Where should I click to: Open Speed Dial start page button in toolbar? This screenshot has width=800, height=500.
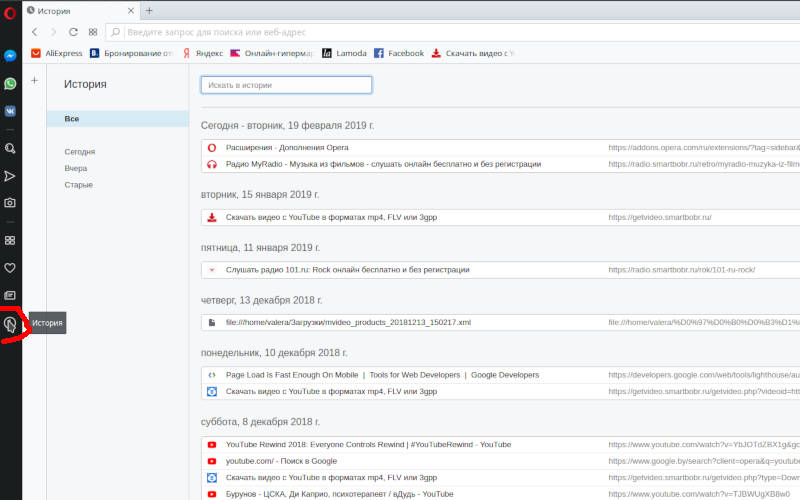point(93,32)
